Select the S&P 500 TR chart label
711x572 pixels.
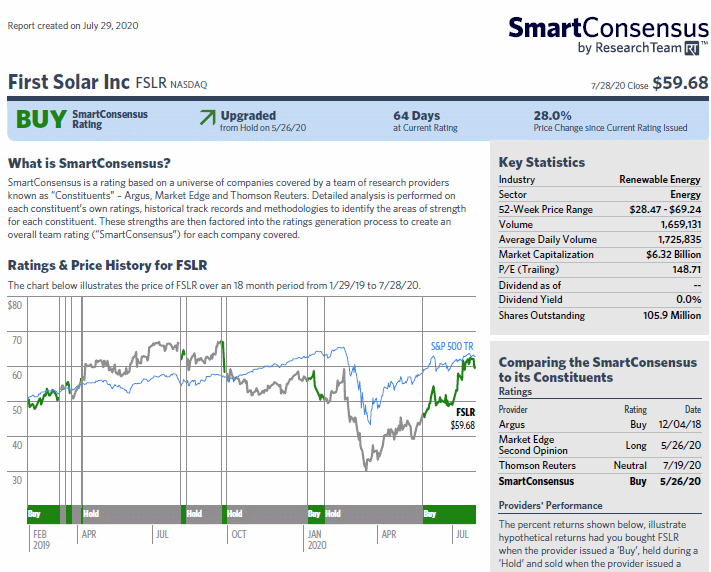point(452,346)
